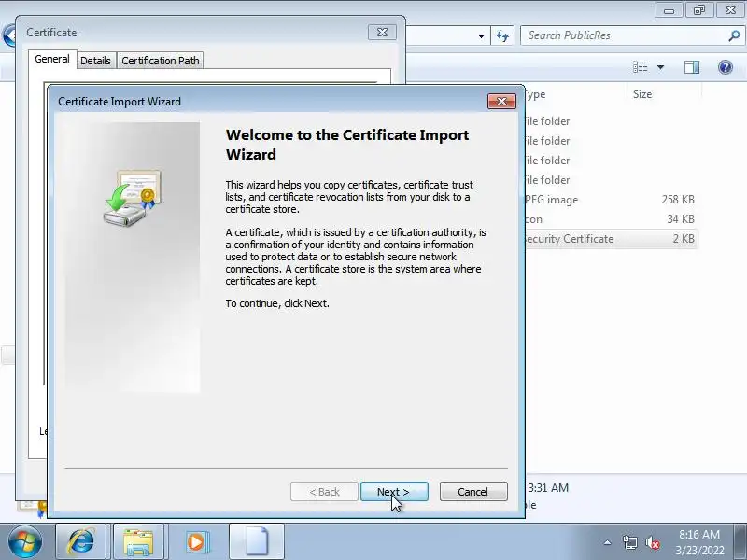This screenshot has height=560, width=747.
Task: Open Windows Explorer from the taskbar
Action: click(x=138, y=542)
